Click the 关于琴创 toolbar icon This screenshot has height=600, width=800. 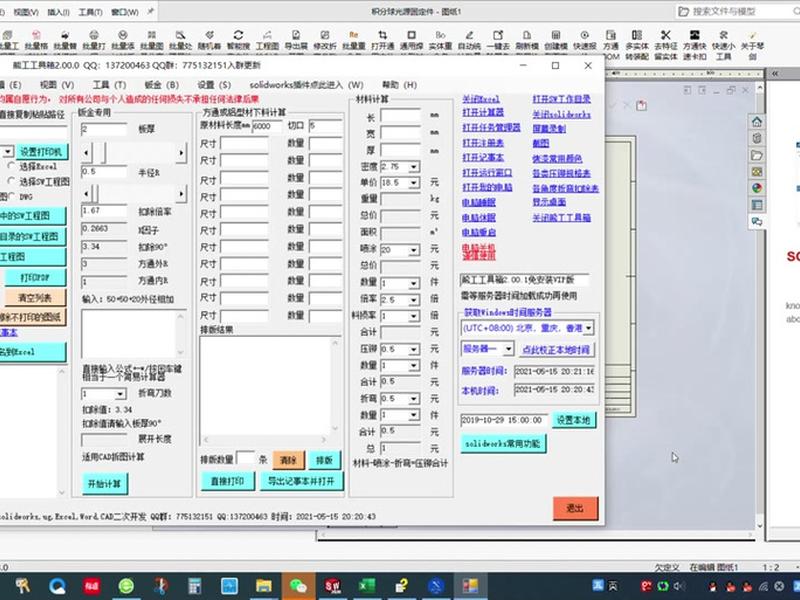[x=753, y=35]
